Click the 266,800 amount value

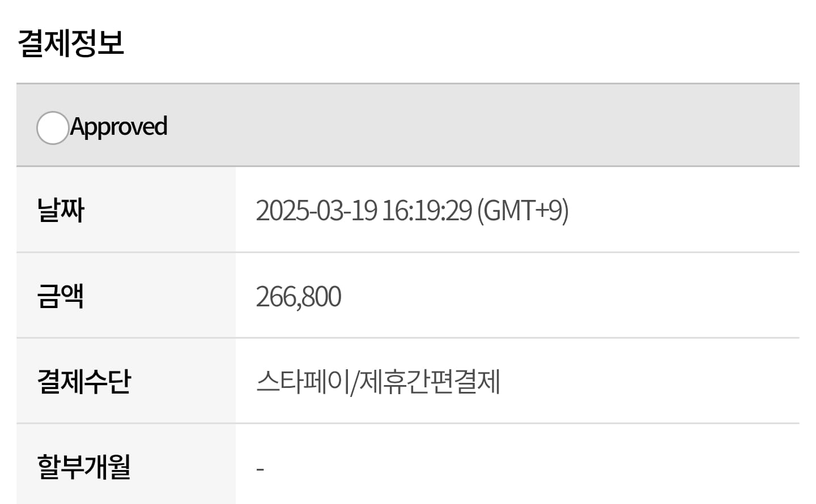point(299,296)
